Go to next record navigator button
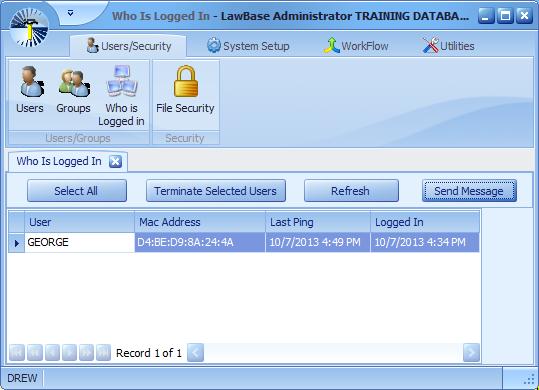 69,353
